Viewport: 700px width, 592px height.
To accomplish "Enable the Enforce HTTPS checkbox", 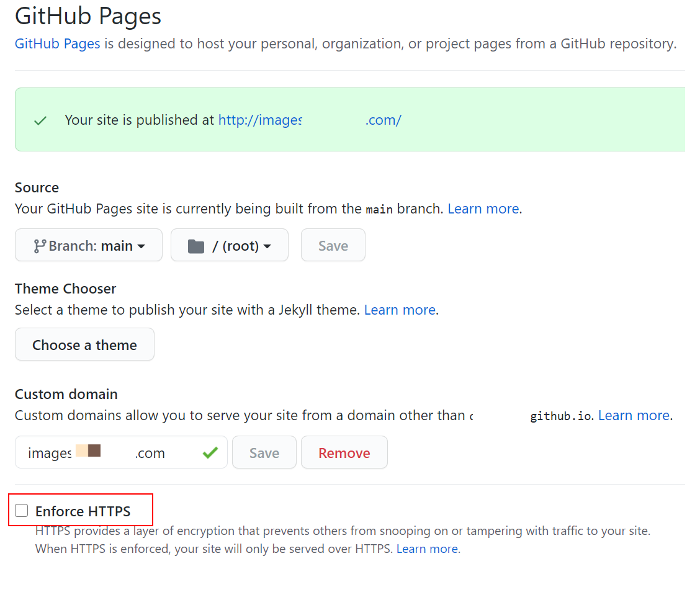I will [x=22, y=510].
